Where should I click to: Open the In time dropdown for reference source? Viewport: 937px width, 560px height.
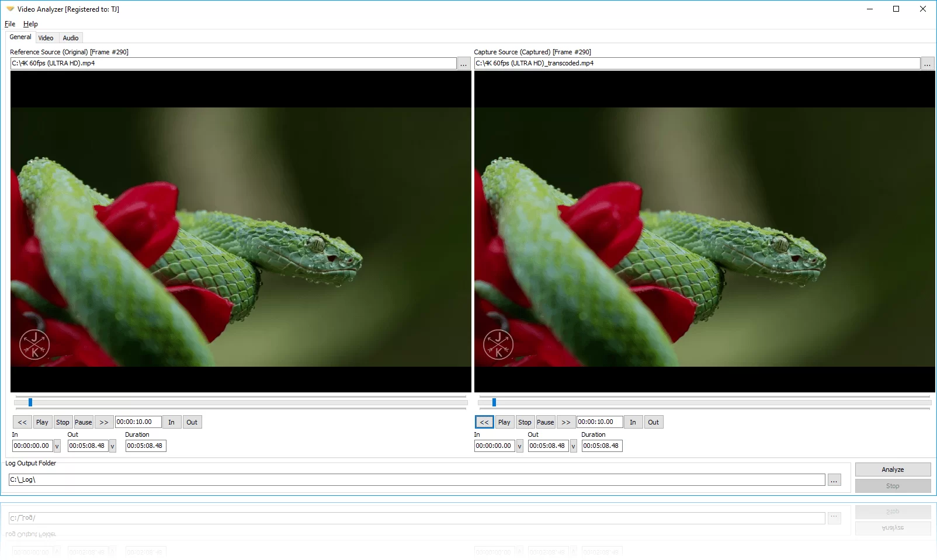56,446
